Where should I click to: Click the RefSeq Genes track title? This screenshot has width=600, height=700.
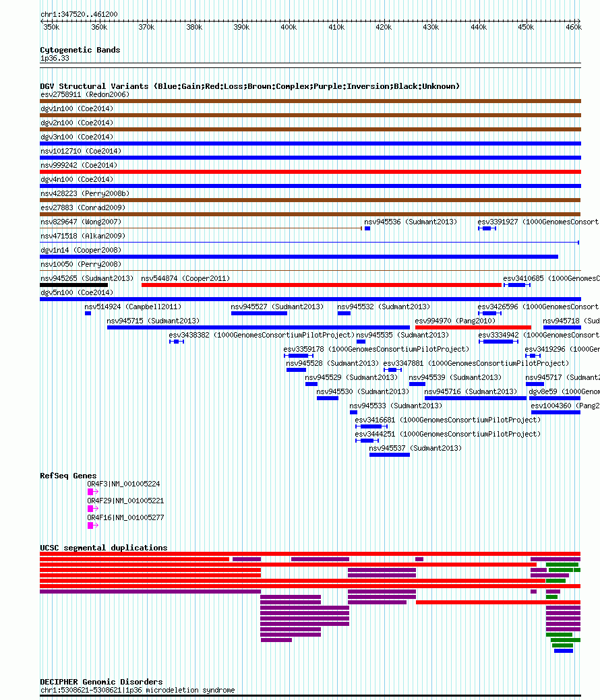tap(68, 476)
